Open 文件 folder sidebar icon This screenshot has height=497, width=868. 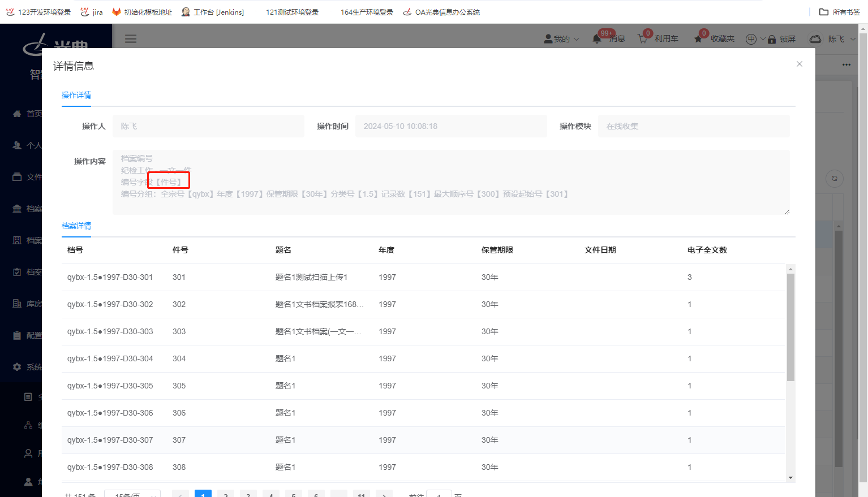pyautogui.click(x=17, y=177)
